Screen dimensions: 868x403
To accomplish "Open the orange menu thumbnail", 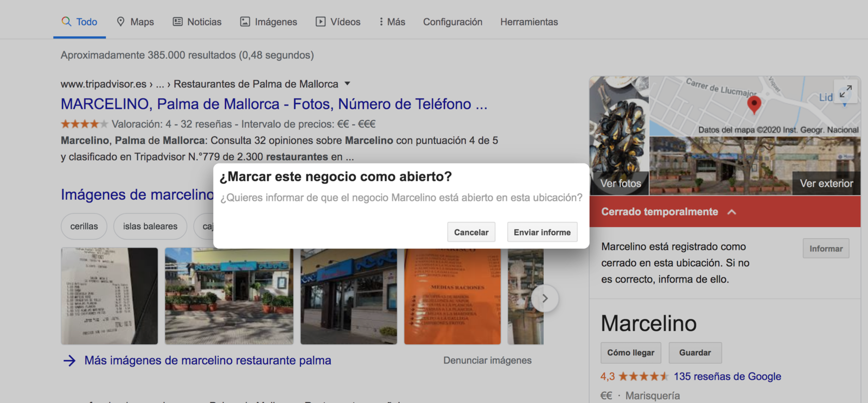I will click(x=452, y=297).
